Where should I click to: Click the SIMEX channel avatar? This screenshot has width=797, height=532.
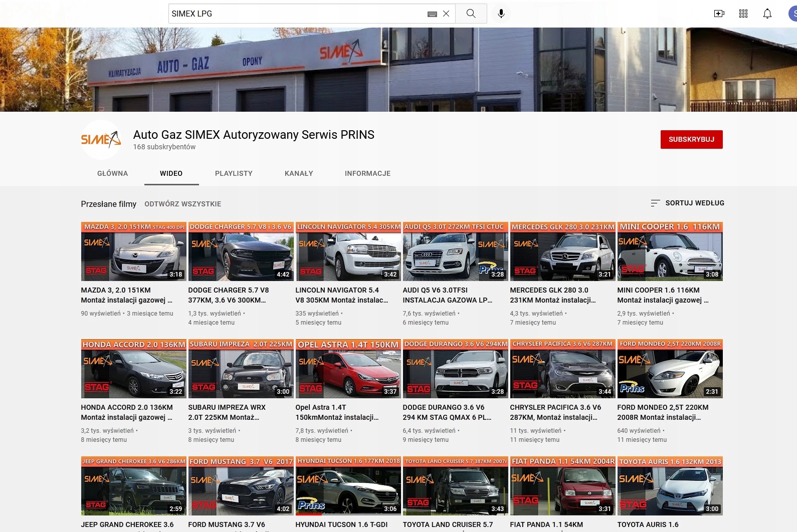click(101, 140)
